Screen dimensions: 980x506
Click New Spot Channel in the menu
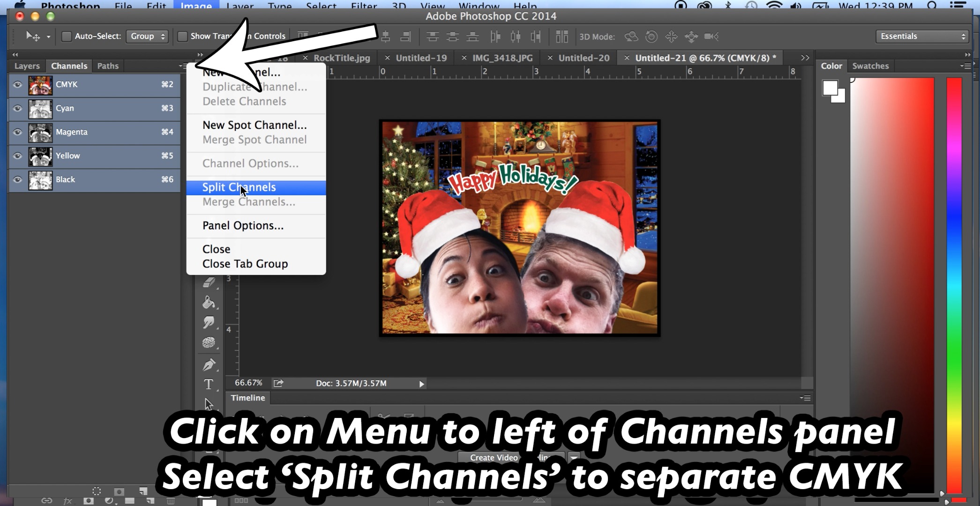tap(254, 125)
